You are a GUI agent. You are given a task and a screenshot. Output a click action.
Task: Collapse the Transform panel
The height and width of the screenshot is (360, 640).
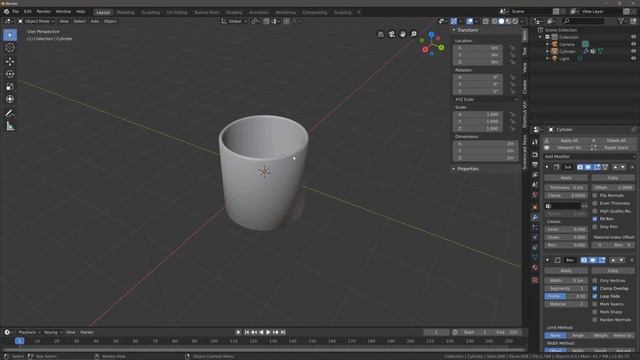point(454,30)
